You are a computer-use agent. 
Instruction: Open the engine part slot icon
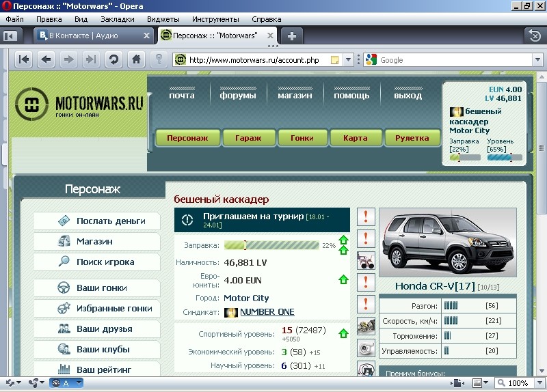click(366, 326)
